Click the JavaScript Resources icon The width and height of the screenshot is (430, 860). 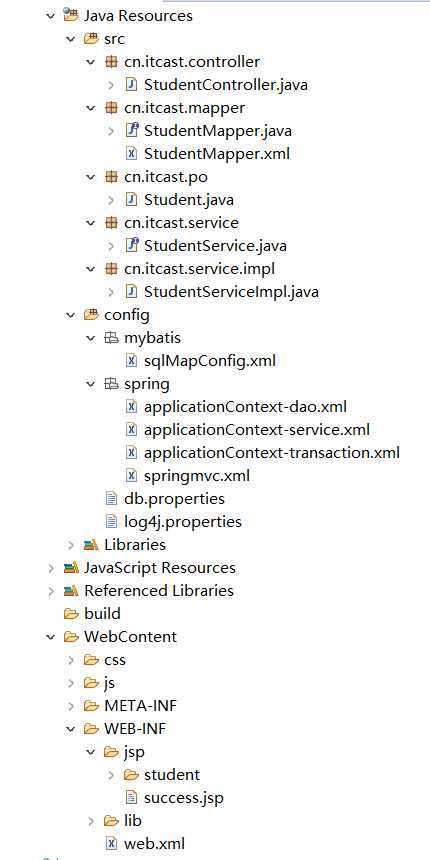coord(70,568)
